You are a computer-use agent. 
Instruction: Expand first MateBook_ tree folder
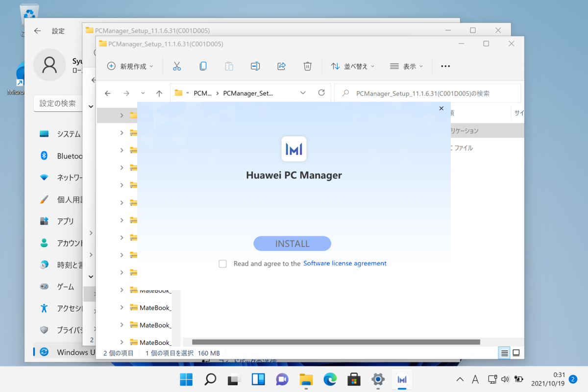pyautogui.click(x=122, y=290)
